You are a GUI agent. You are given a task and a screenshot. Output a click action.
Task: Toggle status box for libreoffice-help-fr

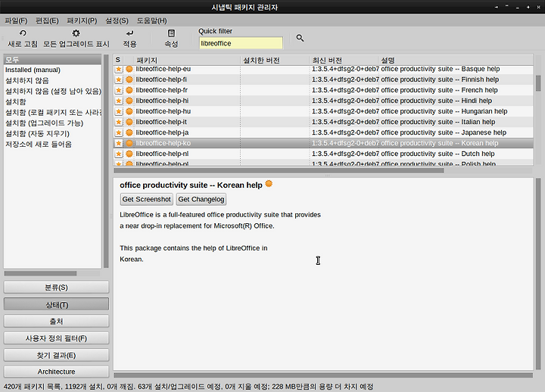coord(119,90)
